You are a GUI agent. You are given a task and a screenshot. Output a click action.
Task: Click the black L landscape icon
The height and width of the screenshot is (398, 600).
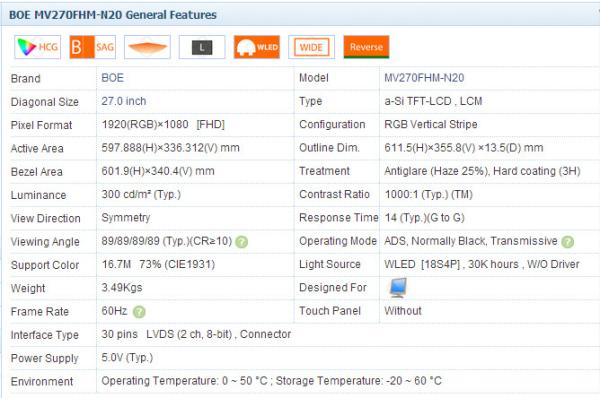click(202, 47)
